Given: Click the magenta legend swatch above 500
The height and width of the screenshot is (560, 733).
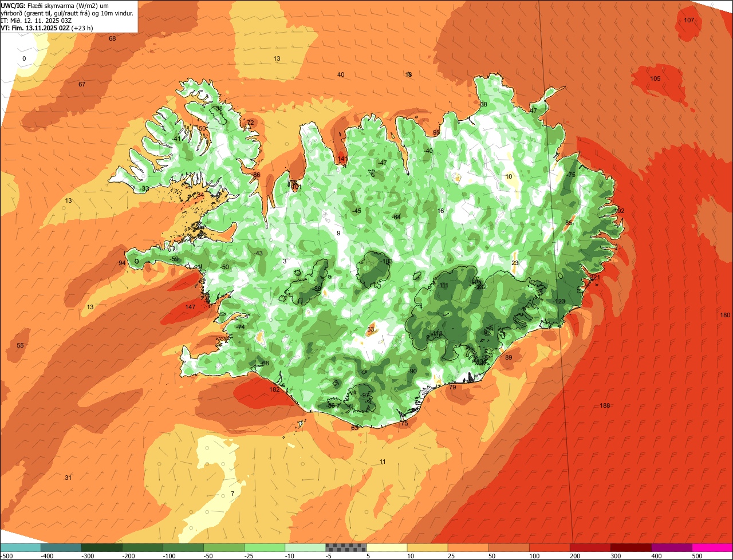Looking at the screenshot, I should (x=712, y=547).
